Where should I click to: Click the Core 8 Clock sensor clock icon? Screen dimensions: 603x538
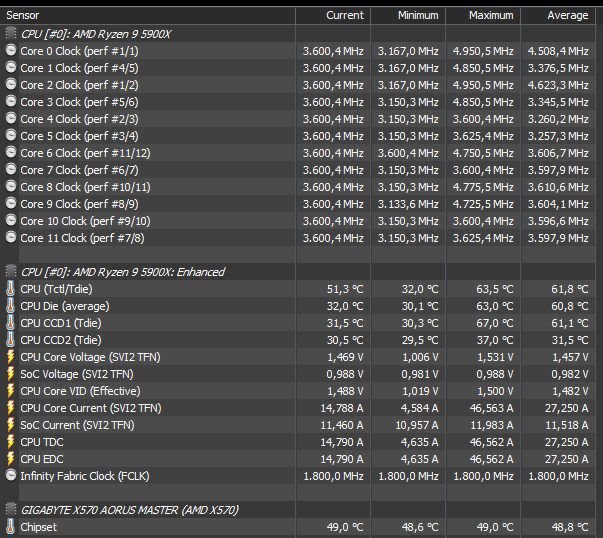tap(11, 187)
